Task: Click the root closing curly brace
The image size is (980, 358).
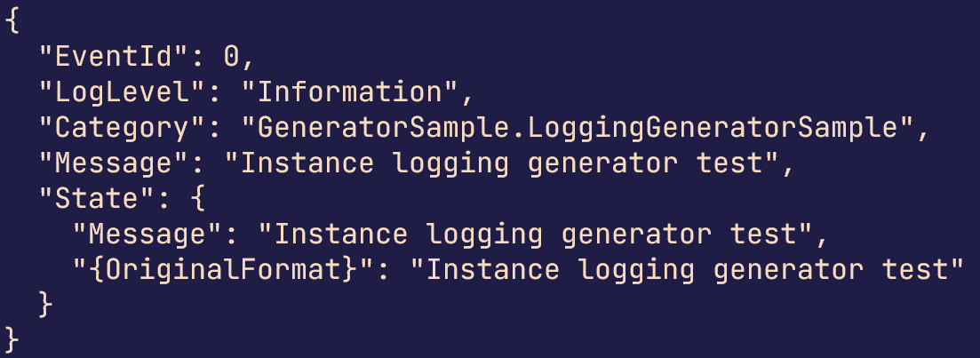Action: [12, 341]
